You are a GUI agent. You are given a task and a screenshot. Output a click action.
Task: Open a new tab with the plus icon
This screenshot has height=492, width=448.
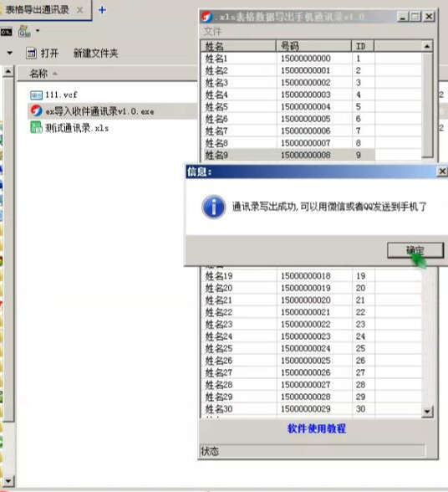tap(102, 10)
